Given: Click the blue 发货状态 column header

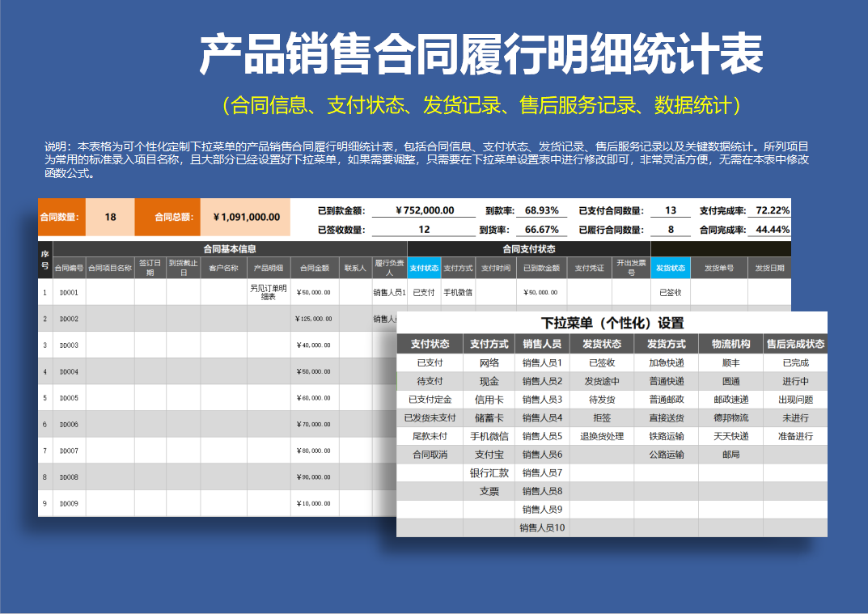Looking at the screenshot, I should coord(671,268).
